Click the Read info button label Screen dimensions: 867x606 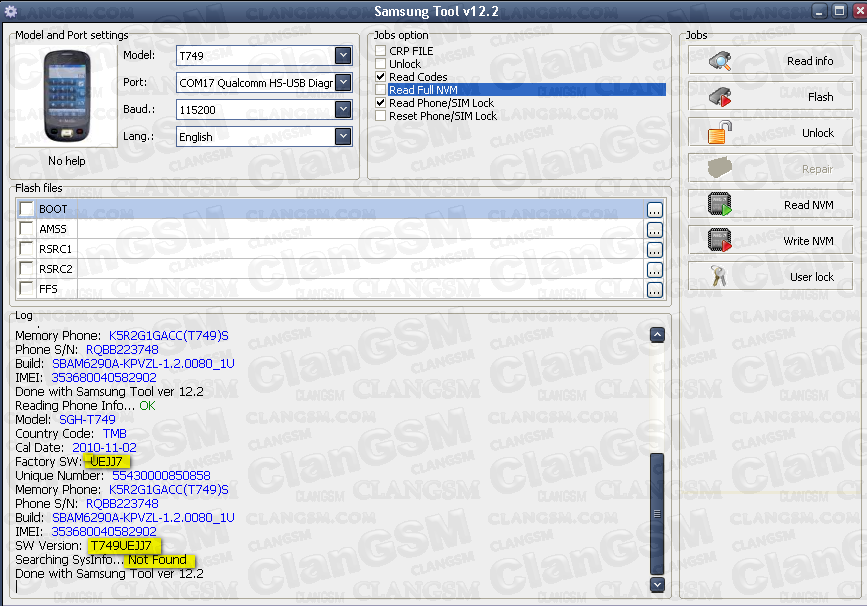[x=810, y=61]
